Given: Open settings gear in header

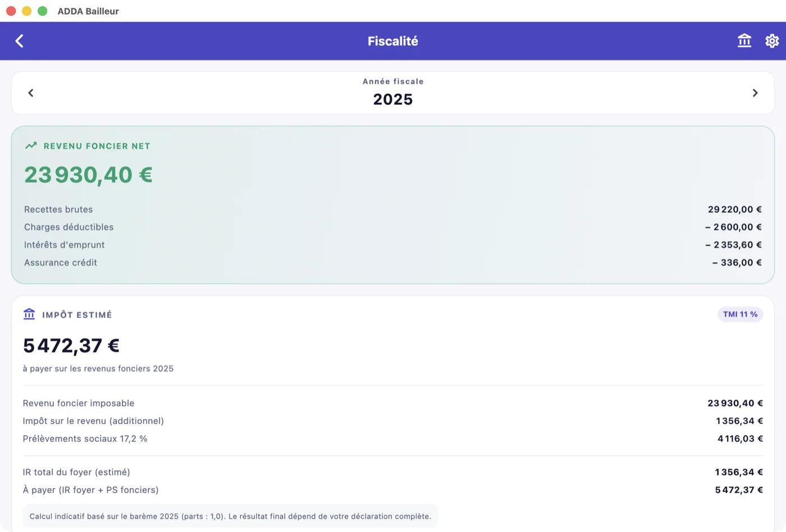Looking at the screenshot, I should (772, 41).
